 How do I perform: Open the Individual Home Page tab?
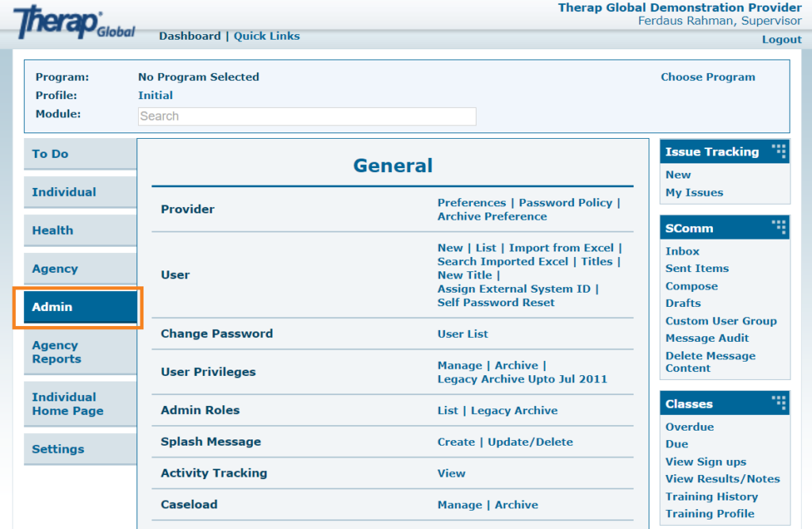click(x=80, y=404)
